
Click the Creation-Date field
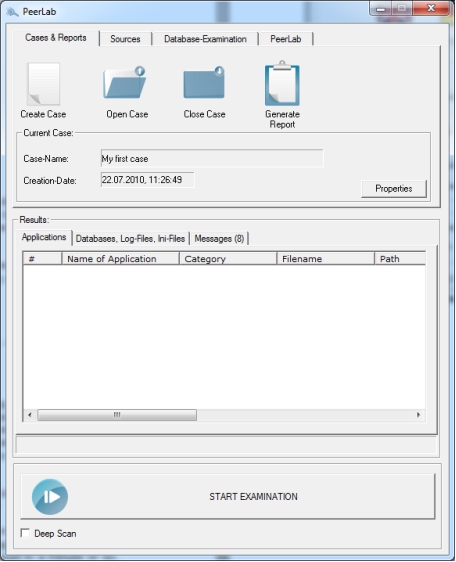click(x=147, y=180)
